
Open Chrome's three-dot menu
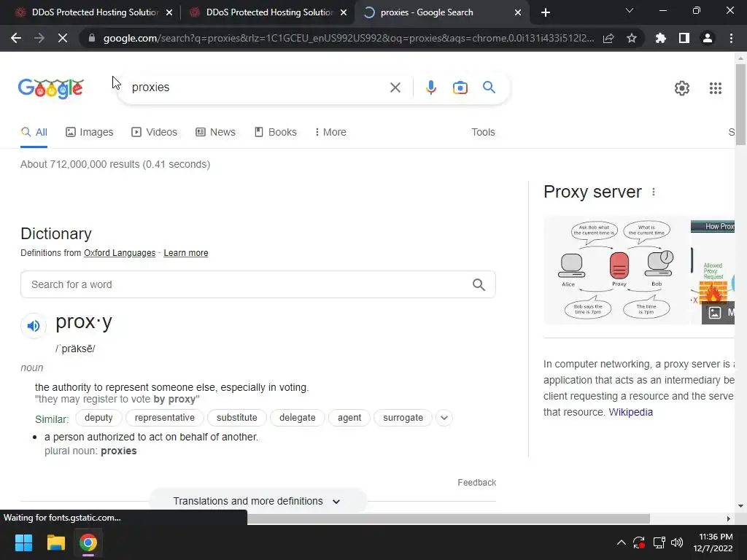click(x=731, y=38)
